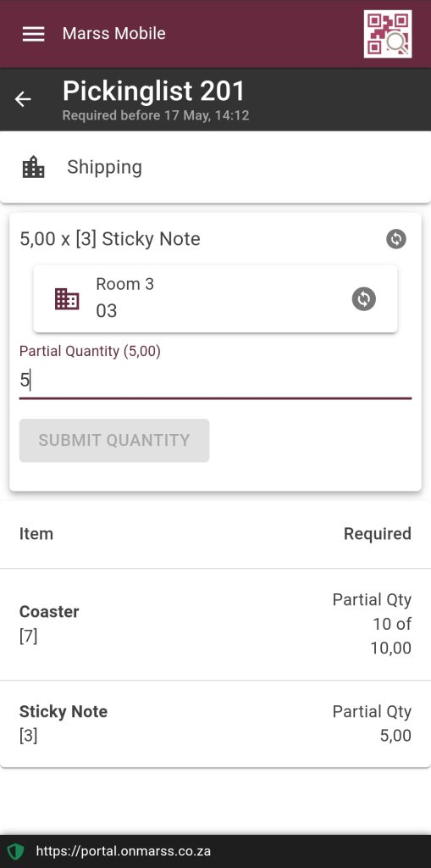The width and height of the screenshot is (431, 868).
Task: Click the Required column header
Action: [378, 534]
